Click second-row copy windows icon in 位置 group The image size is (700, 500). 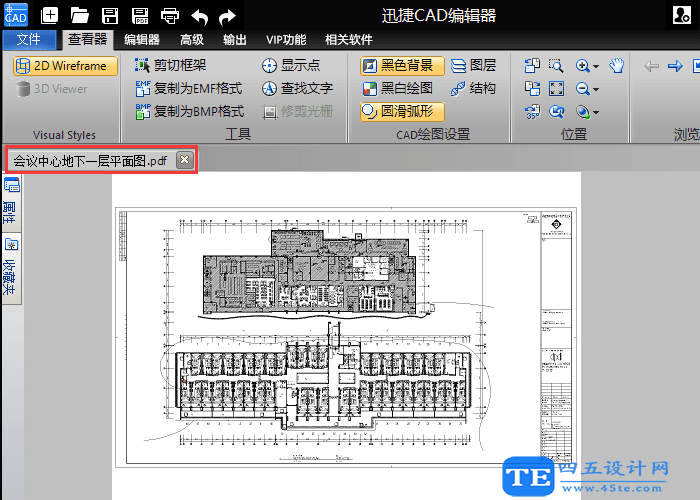click(x=532, y=88)
